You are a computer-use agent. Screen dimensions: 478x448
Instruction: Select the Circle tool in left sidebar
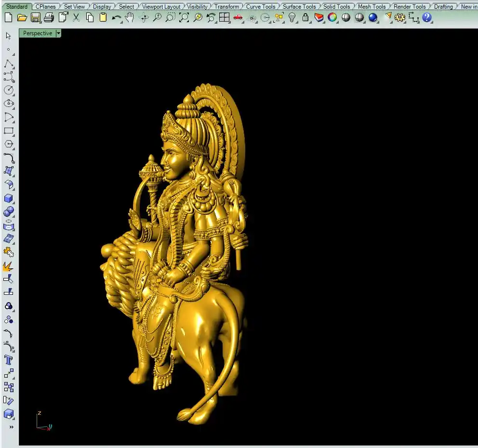coord(9,90)
